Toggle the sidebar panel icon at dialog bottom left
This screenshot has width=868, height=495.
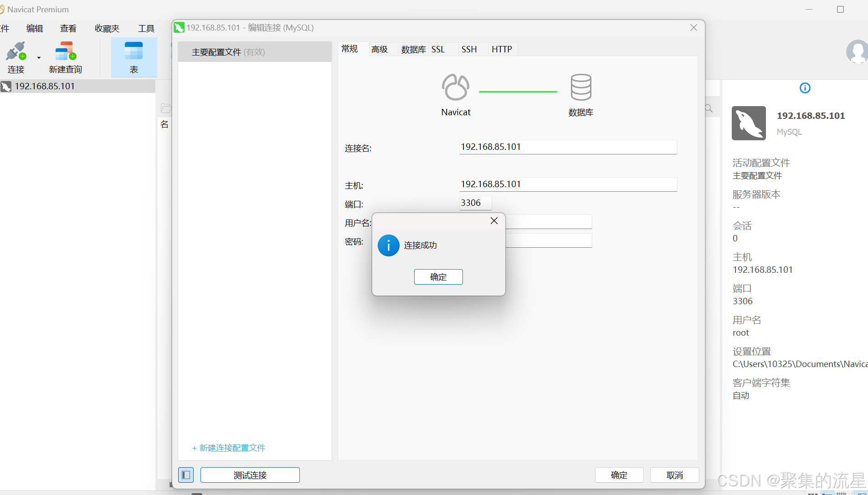tap(185, 475)
